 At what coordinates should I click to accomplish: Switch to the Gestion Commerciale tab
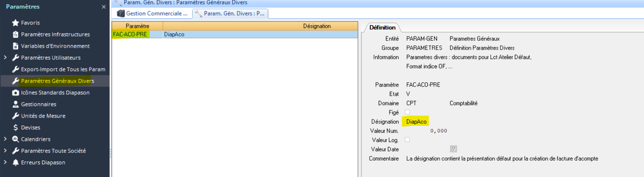pyautogui.click(x=153, y=14)
